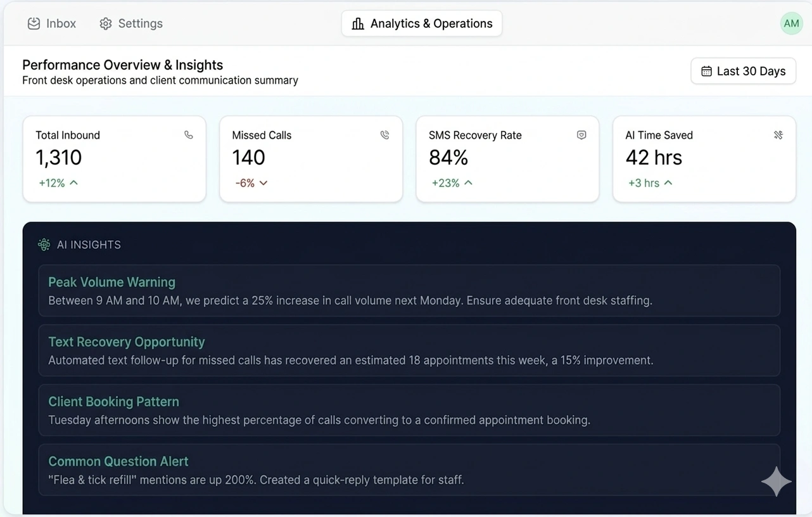Click the message shield icon on SMS Recovery Rate
Viewport: 812px width, 517px height.
click(581, 135)
